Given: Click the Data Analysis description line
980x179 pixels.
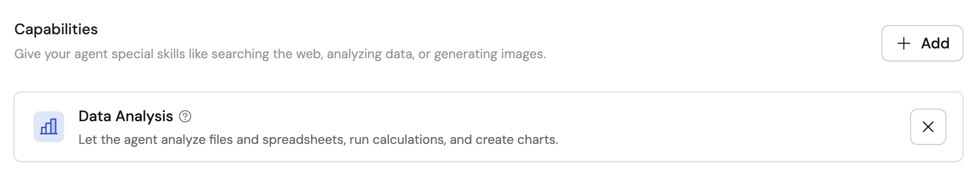Looking at the screenshot, I should (x=318, y=140).
